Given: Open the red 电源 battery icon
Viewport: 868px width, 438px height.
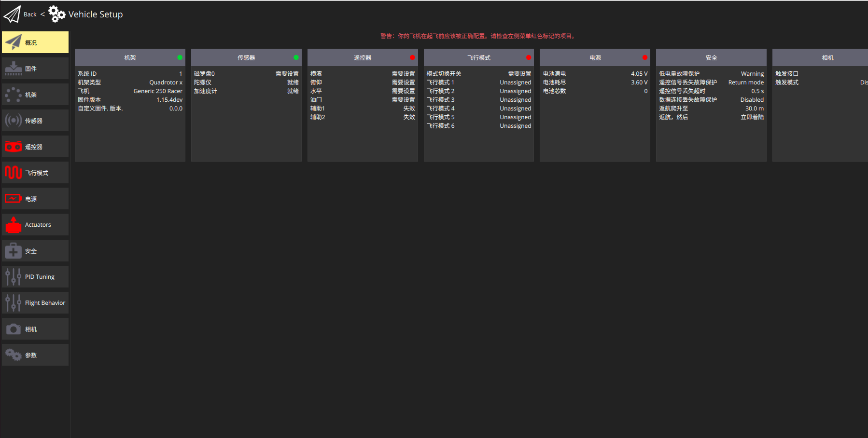Looking at the screenshot, I should pyautogui.click(x=14, y=199).
